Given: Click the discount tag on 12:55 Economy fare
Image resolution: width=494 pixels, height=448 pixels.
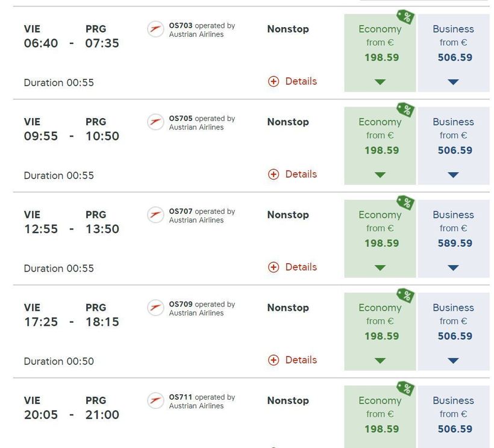Looking at the screenshot, I should [405, 203].
